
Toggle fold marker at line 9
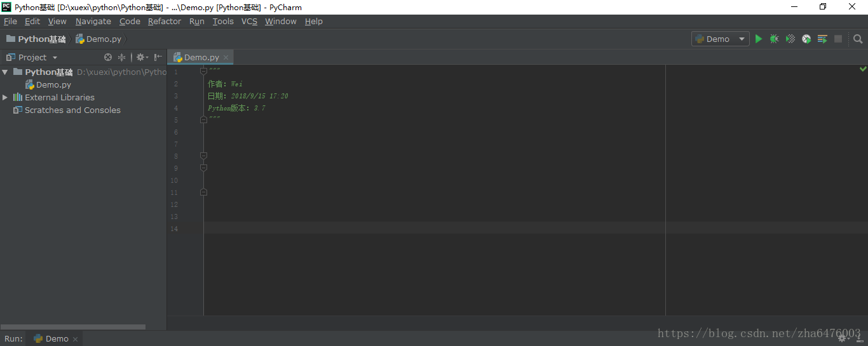point(203,168)
